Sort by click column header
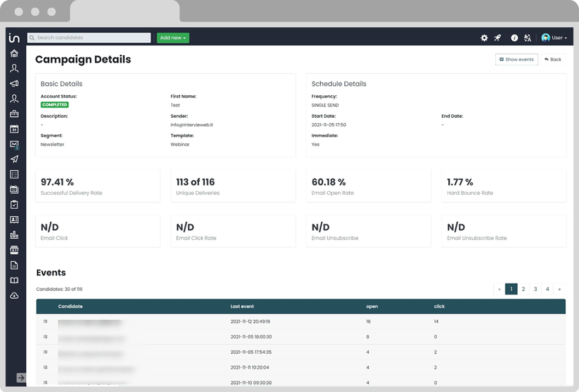 439,306
